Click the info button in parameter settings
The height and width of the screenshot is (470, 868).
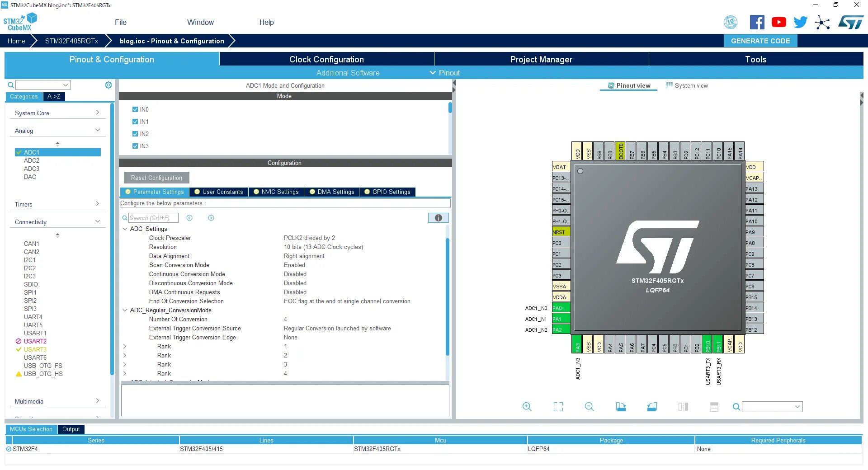pos(438,218)
